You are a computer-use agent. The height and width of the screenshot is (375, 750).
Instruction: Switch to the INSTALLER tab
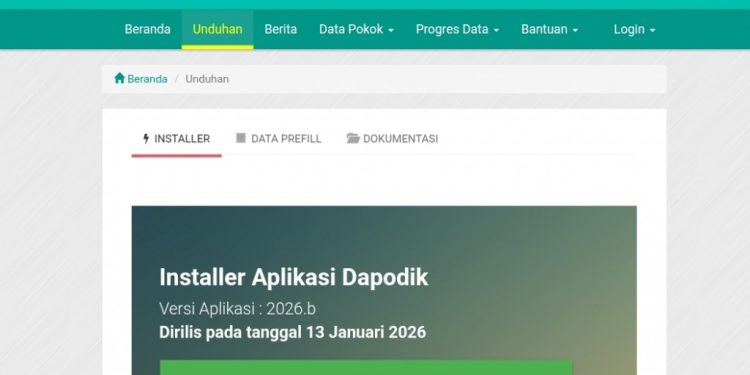tap(176, 139)
